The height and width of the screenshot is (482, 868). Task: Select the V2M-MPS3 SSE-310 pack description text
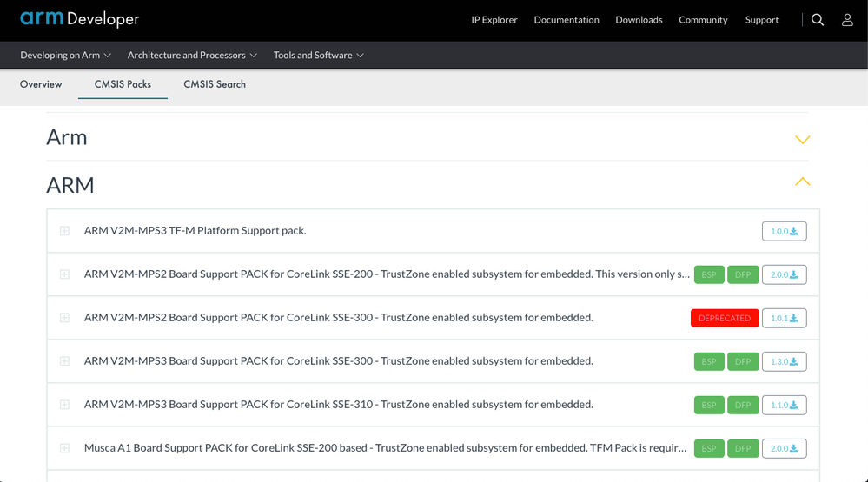pyautogui.click(x=338, y=405)
